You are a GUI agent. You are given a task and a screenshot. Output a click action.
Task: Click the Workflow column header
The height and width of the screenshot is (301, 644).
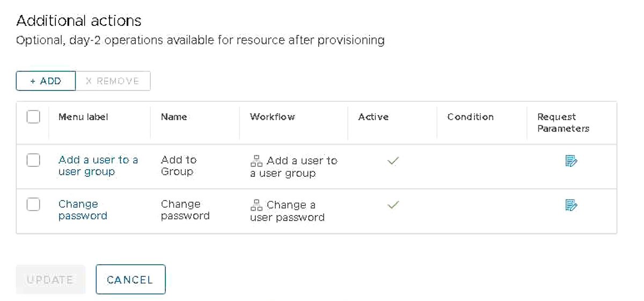click(272, 117)
